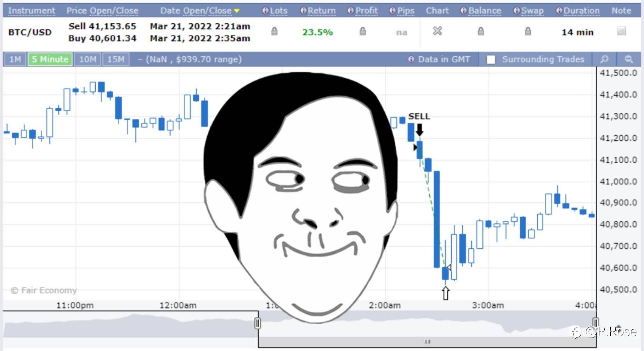Click the open date Mar 21, 2022 2:21am
Image resolution: width=644 pixels, height=351 pixels.
click(200, 26)
